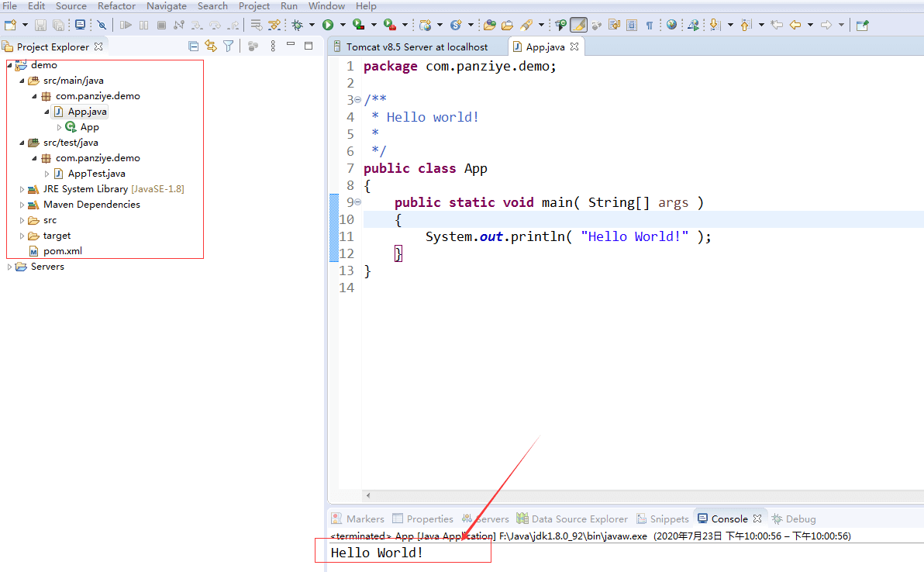This screenshot has height=572, width=924.
Task: Toggle Word Wrap icon in toolbar
Action: [614, 25]
